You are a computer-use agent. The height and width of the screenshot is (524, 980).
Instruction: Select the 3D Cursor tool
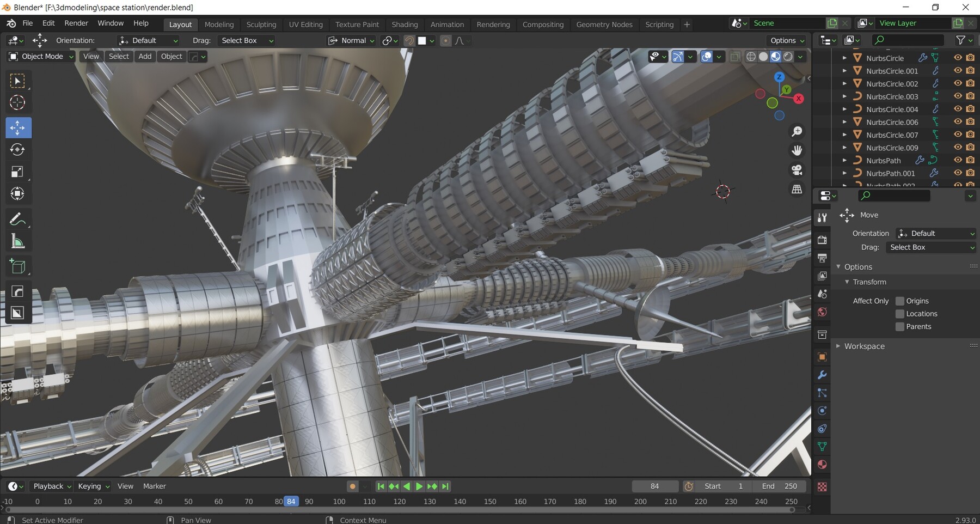18,102
